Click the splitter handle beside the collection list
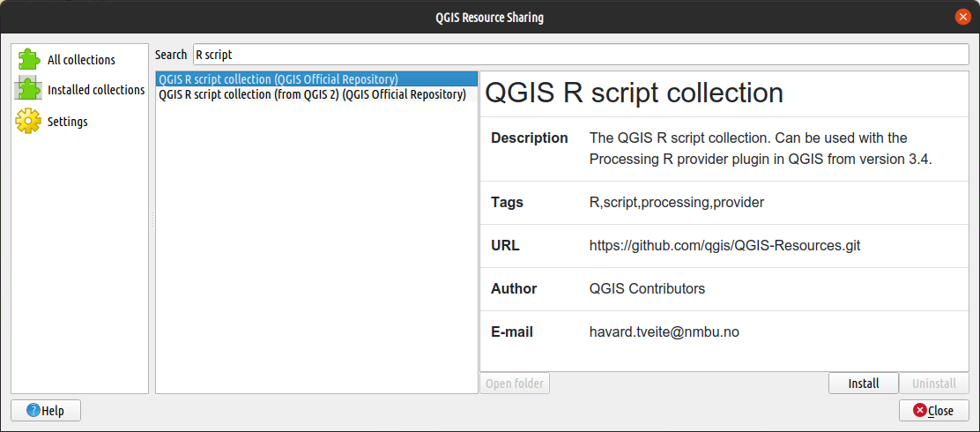Screen dimensions: 980x432 (152, 220)
